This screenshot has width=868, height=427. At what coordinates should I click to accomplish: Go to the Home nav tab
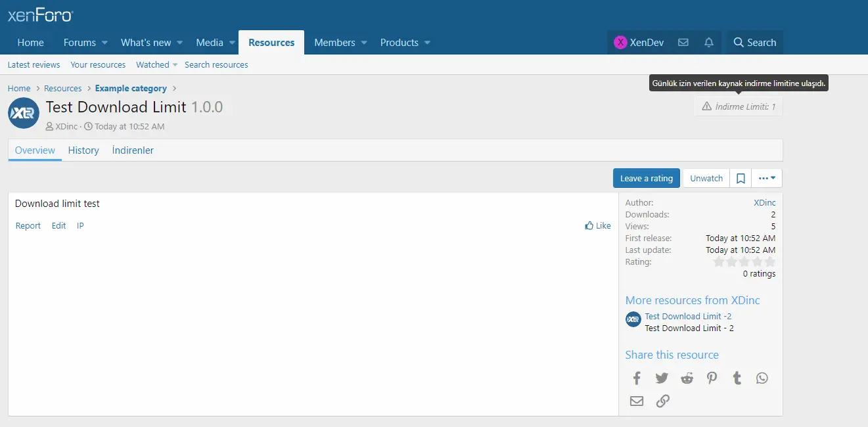(x=31, y=43)
